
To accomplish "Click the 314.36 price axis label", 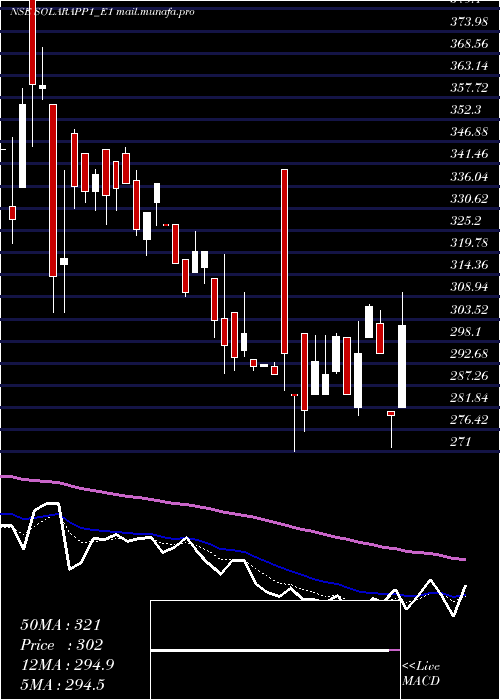I will 469,265.
